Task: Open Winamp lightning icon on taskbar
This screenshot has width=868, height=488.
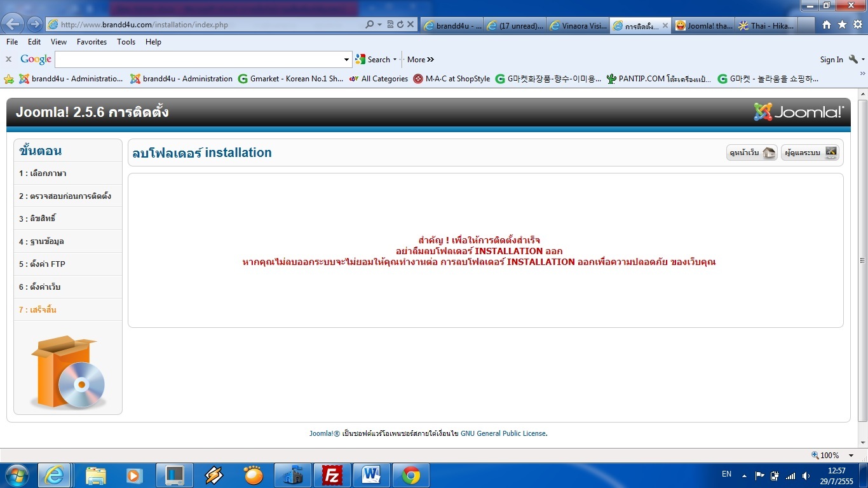Action: tap(214, 475)
